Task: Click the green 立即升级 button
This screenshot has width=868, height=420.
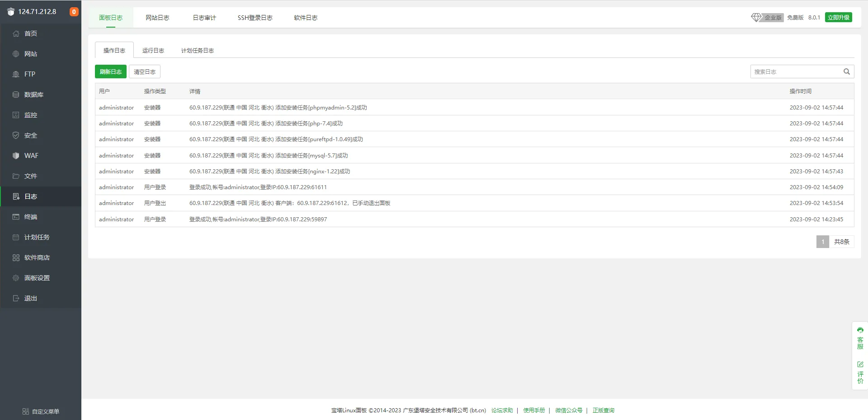Action: (839, 17)
